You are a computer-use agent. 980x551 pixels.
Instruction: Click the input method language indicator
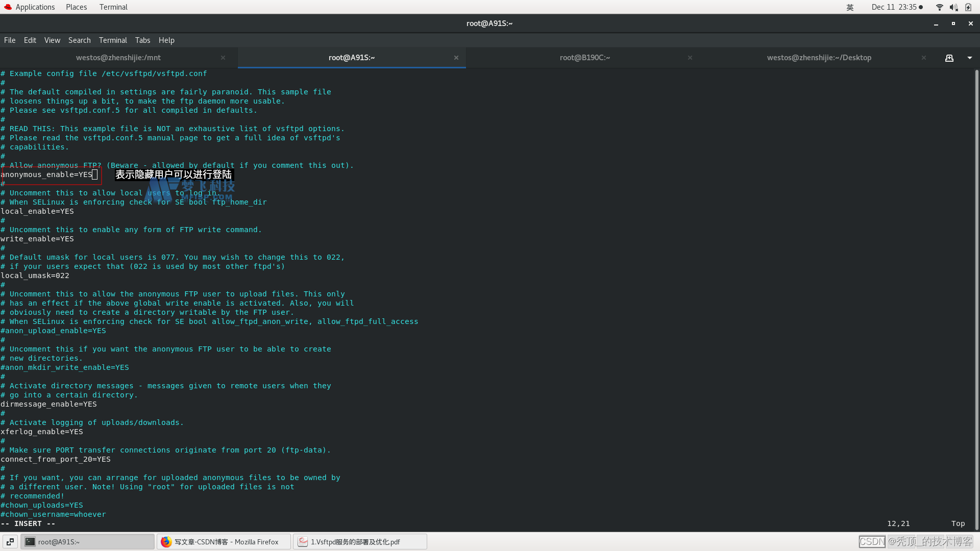click(x=850, y=7)
